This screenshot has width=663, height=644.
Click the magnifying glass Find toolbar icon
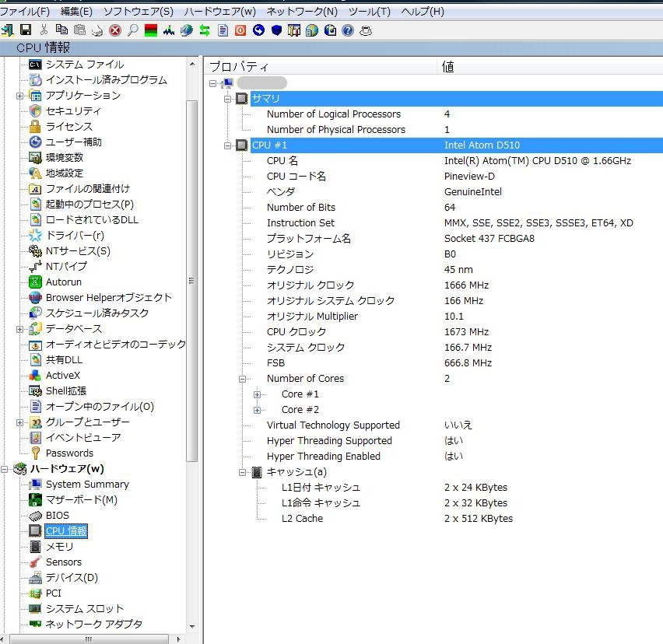(x=132, y=30)
